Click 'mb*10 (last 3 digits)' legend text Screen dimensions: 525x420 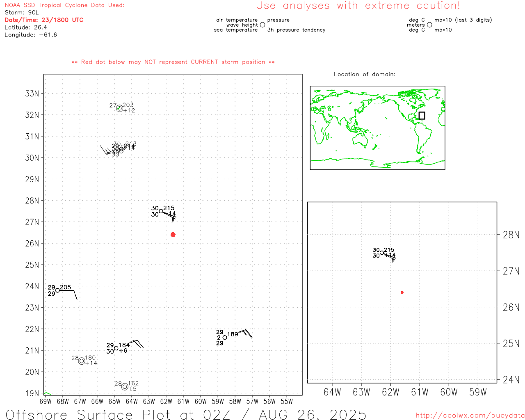coord(463,20)
